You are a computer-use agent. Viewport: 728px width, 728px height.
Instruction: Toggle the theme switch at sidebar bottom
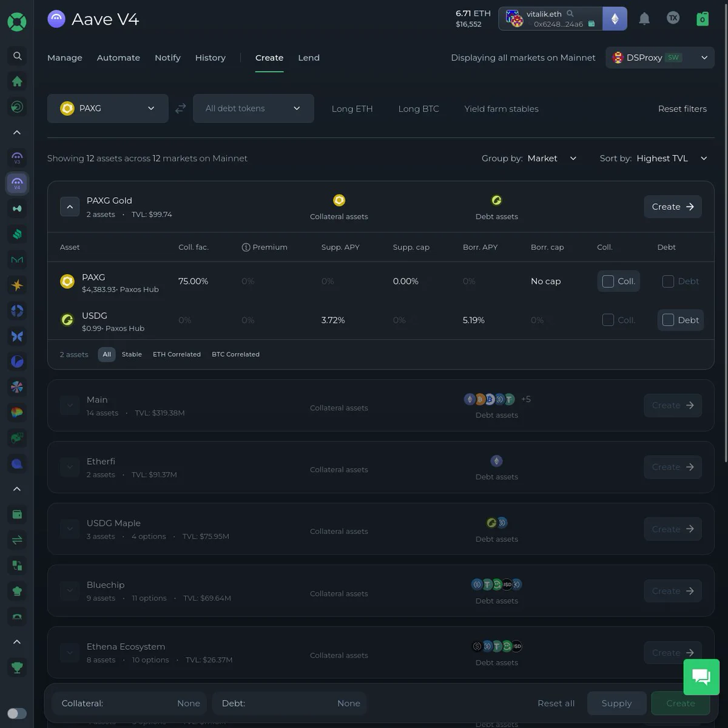(x=17, y=713)
